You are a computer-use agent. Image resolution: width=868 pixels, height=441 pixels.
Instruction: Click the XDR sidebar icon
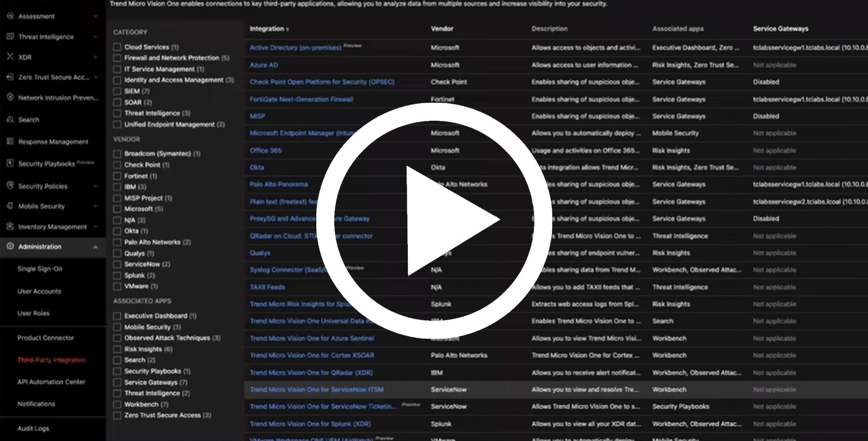(10, 57)
